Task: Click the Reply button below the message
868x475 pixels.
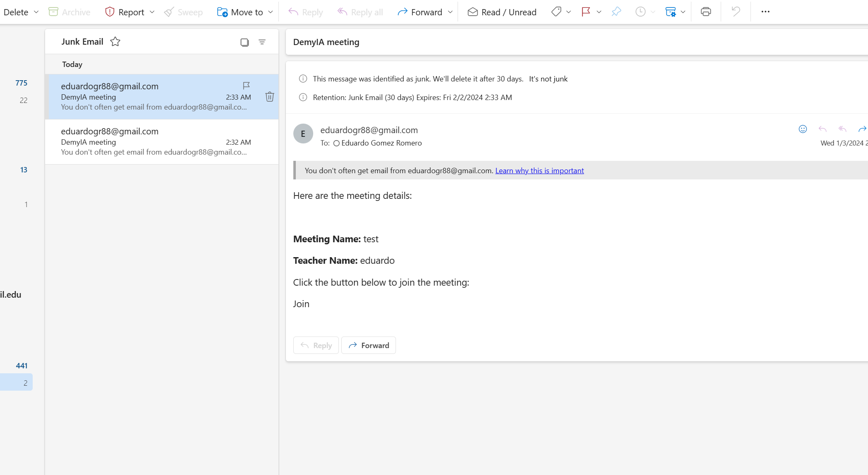Action: tap(316, 345)
